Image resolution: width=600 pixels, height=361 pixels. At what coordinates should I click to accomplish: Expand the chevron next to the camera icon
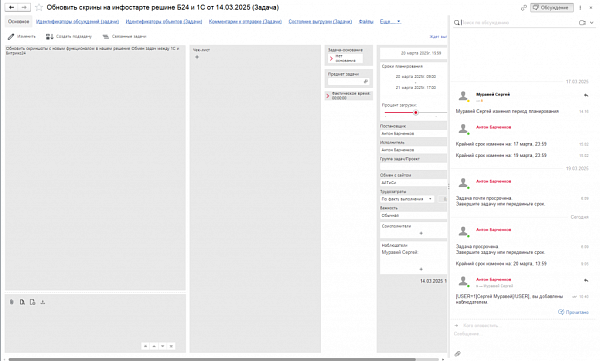(592, 23)
